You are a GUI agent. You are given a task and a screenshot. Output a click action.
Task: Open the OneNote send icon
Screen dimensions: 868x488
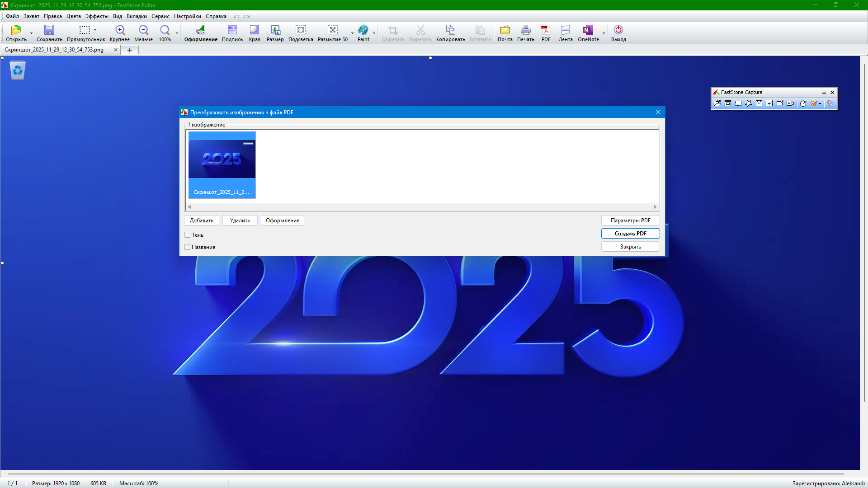click(x=587, y=30)
